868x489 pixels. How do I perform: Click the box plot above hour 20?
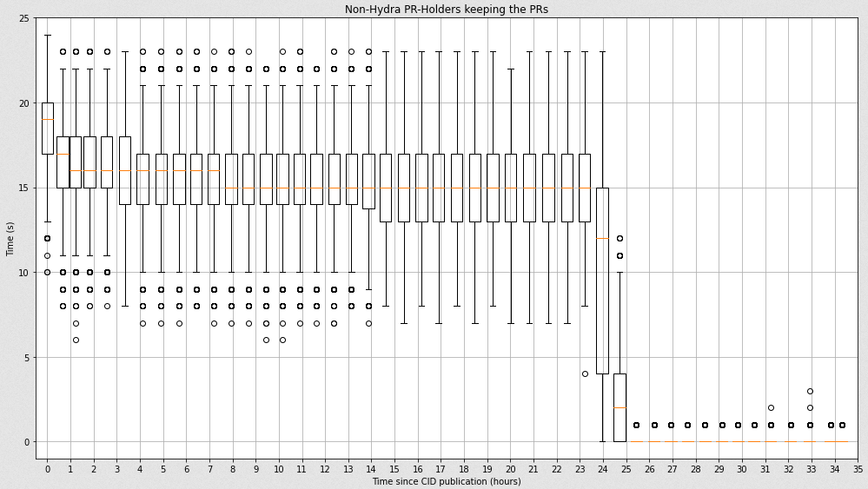click(511, 188)
